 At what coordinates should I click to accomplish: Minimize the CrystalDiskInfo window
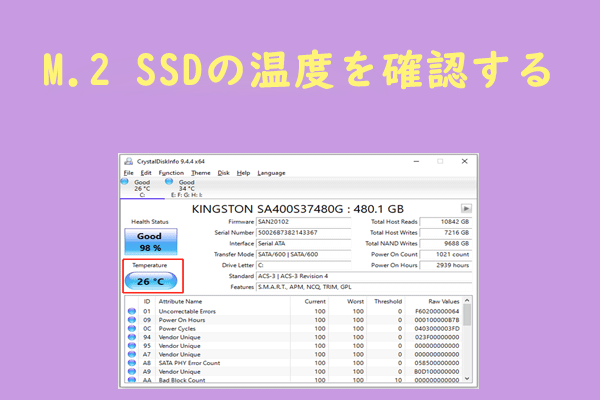[x=416, y=162]
